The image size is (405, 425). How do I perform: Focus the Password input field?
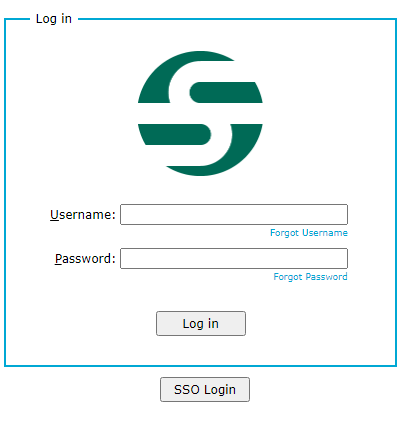234,258
